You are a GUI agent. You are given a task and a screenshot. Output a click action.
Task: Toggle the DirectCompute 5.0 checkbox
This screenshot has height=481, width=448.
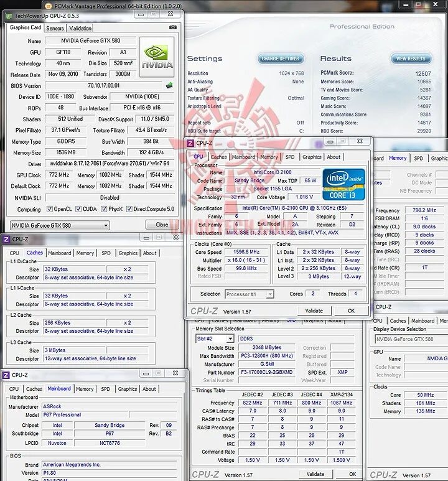click(129, 209)
